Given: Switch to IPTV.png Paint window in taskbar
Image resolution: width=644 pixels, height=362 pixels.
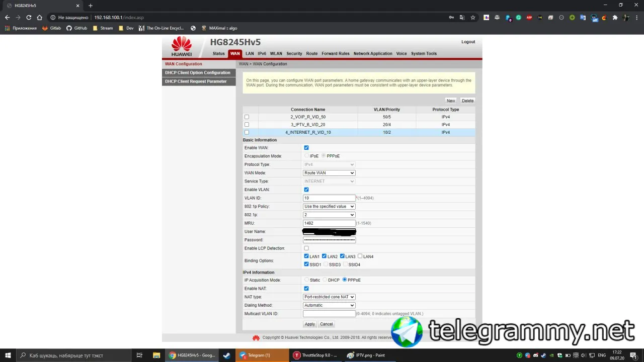Looking at the screenshot, I should pyautogui.click(x=370, y=355).
